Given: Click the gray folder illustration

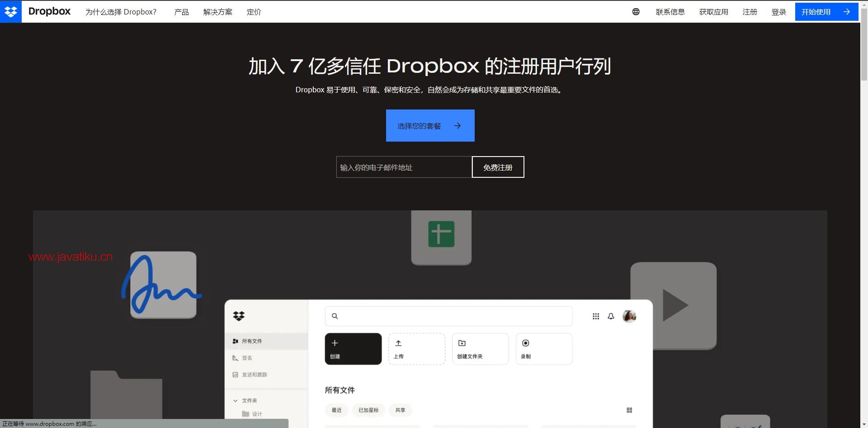Looking at the screenshot, I should tap(126, 394).
